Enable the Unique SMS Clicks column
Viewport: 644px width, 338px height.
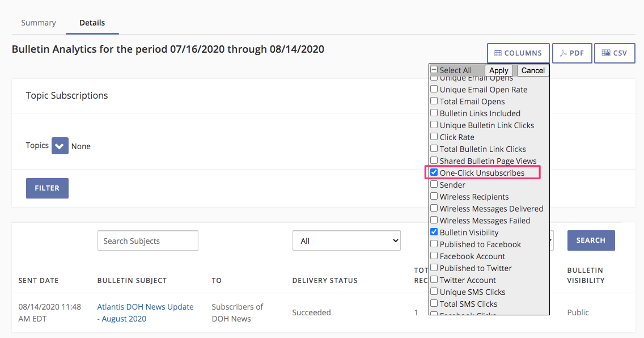tap(434, 291)
